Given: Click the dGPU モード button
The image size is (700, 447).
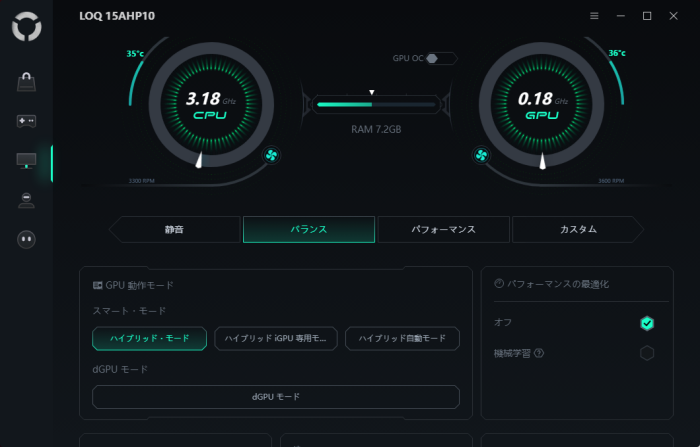Looking at the screenshot, I should click(x=276, y=397).
